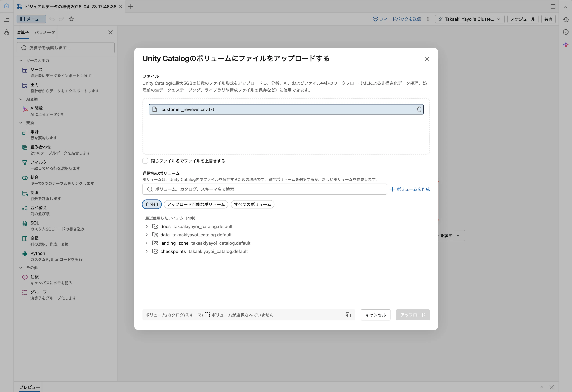Image resolution: width=572 pixels, height=392 pixels.
Task: Delete the customer_reviews.csv.txt file via trash icon
Action: 419,109
